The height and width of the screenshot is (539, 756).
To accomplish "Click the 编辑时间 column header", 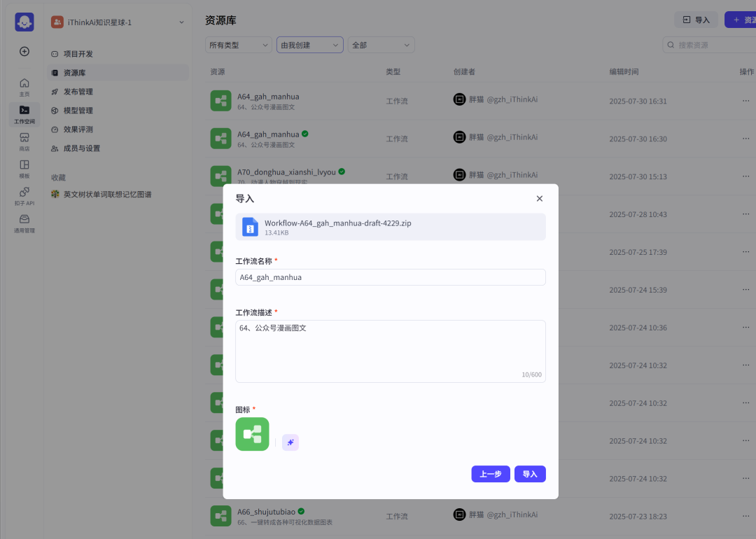I will click(624, 71).
